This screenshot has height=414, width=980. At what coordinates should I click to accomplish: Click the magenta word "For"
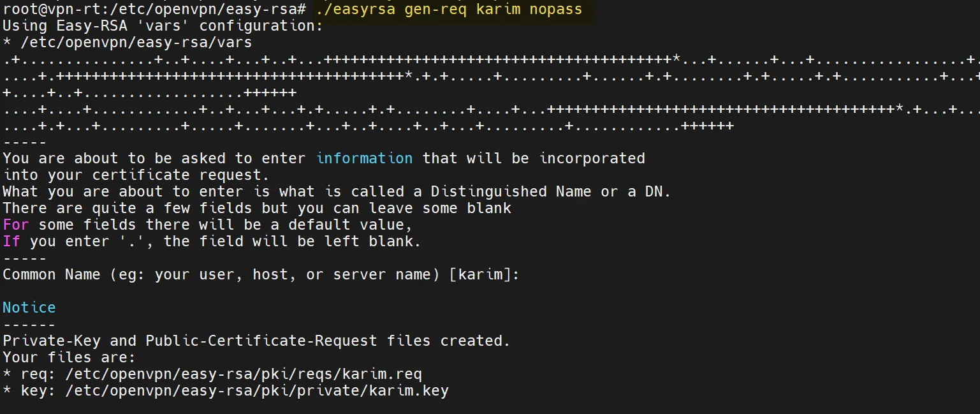16,225
